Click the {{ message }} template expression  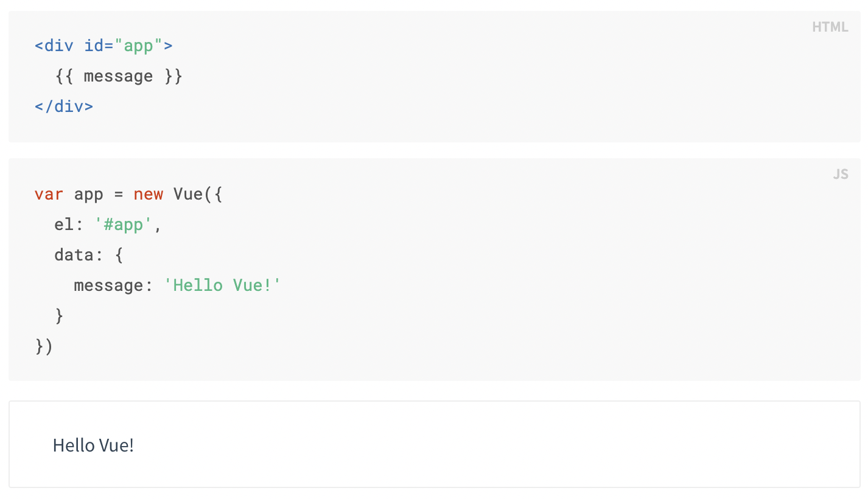(x=118, y=76)
